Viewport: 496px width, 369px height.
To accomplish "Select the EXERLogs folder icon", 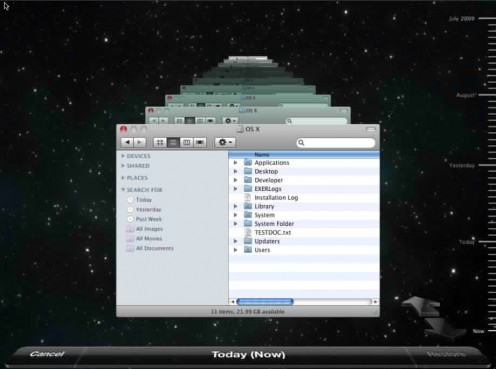I will [x=248, y=188].
